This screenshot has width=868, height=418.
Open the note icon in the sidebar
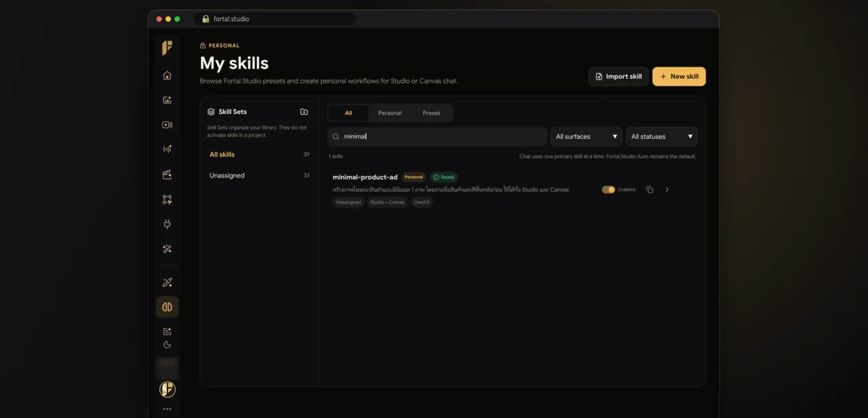pos(167,332)
